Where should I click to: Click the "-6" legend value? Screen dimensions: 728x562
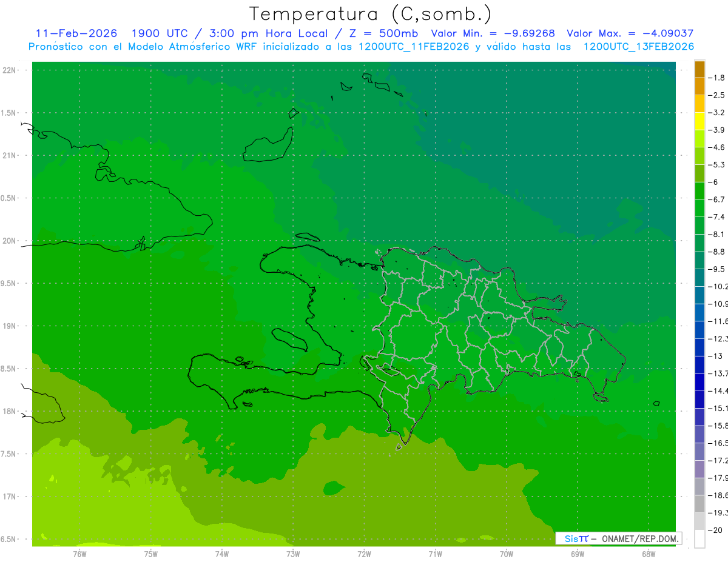(715, 182)
